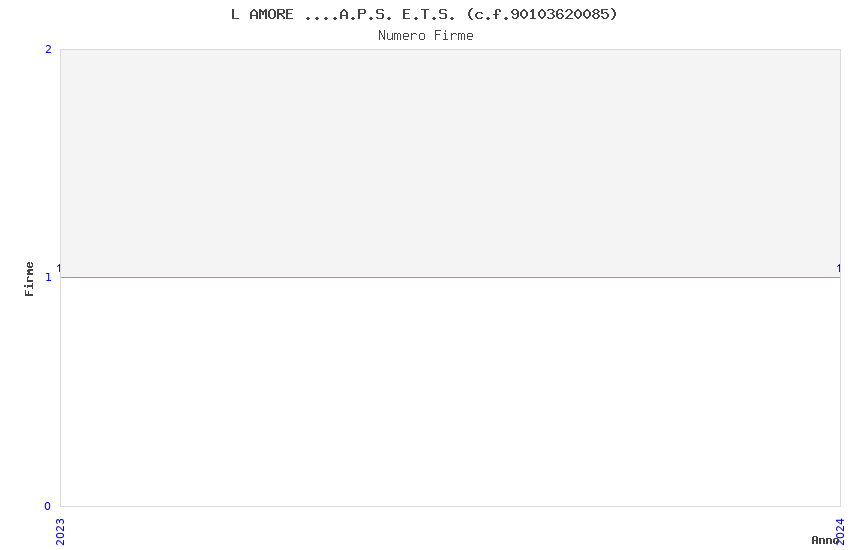The image size is (850, 550).
Task: Click the 2023 year label on x-axis
Action: pyautogui.click(x=60, y=532)
